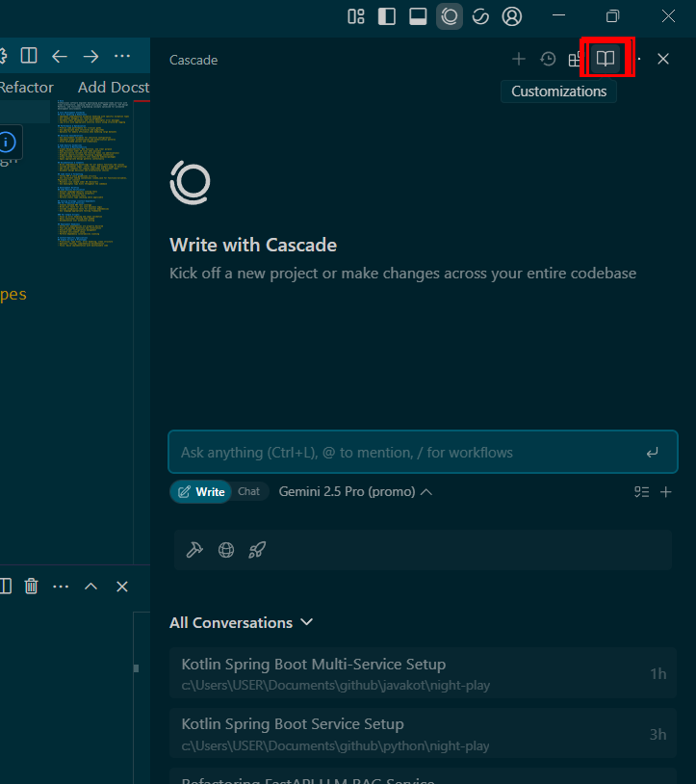Toggle the bottom panel icon in title bar

[418, 16]
